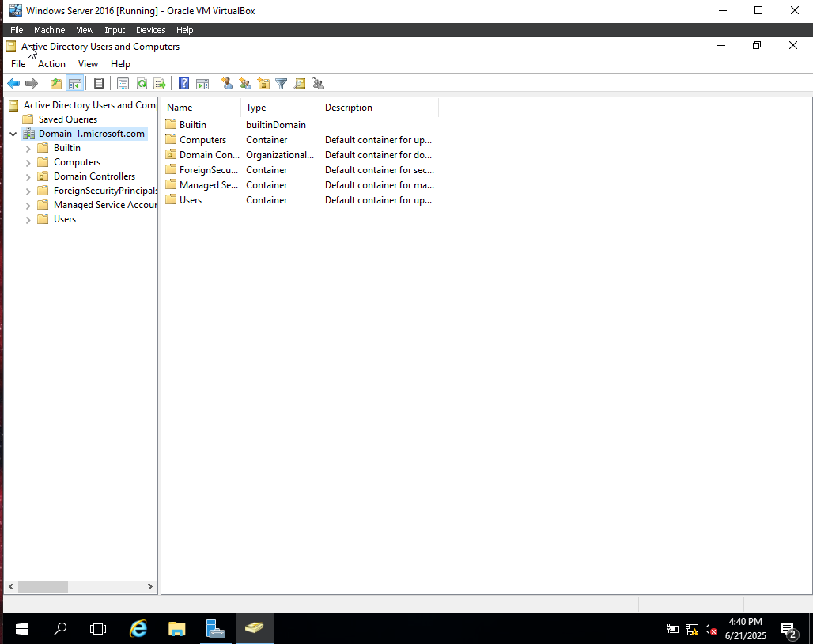Open File Explorer from the taskbar

click(x=177, y=629)
